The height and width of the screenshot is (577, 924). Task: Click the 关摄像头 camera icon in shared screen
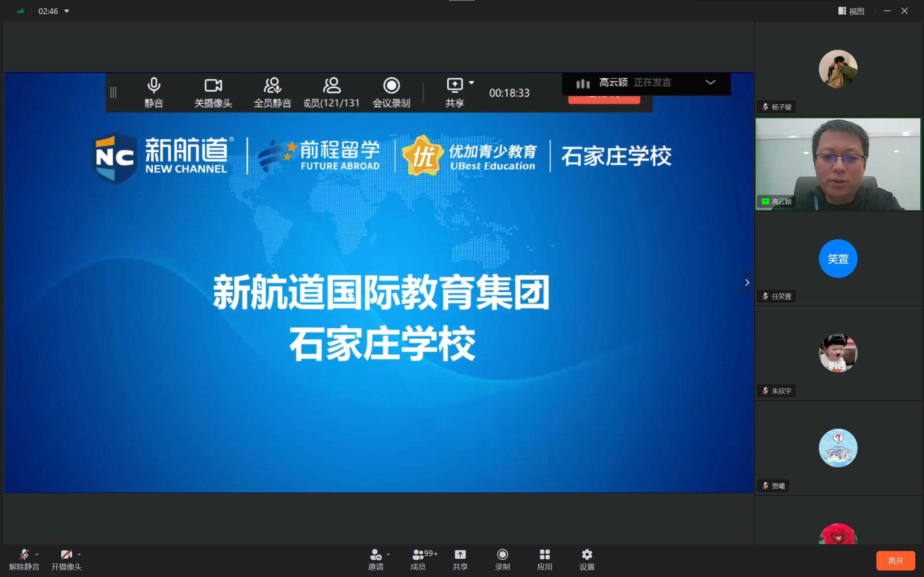coord(213,86)
